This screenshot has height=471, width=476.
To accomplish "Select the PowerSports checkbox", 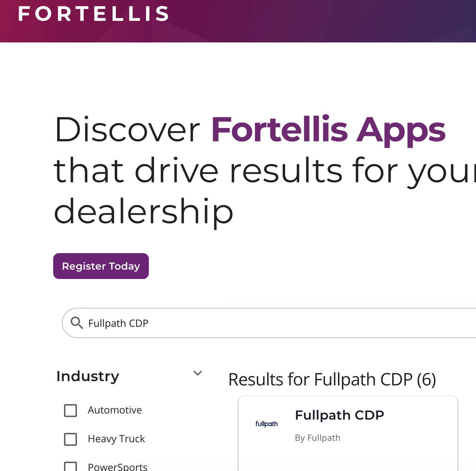I will [70, 466].
